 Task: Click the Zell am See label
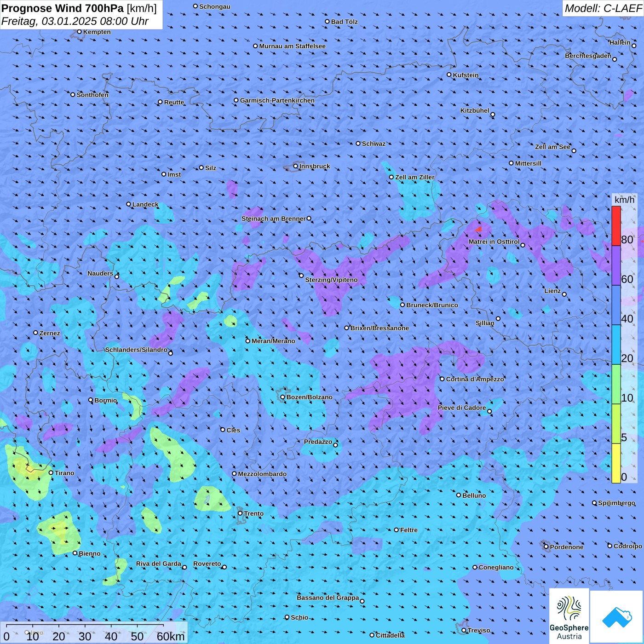(x=552, y=147)
